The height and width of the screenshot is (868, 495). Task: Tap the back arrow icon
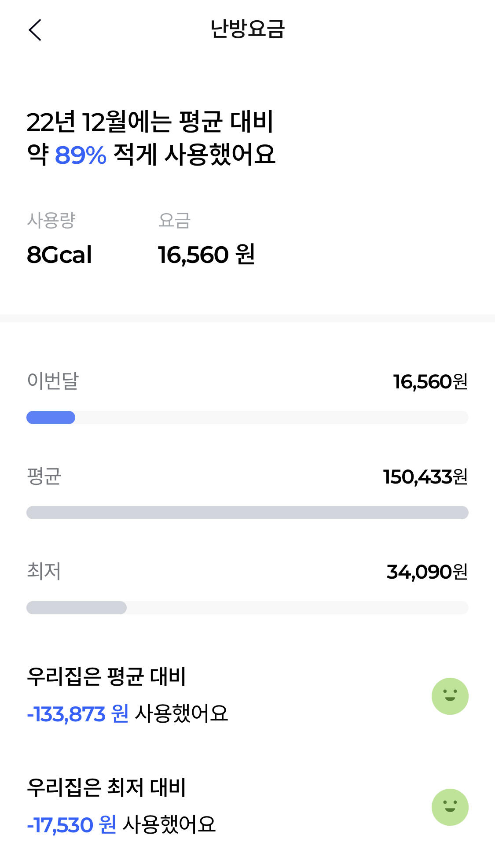pos(35,30)
